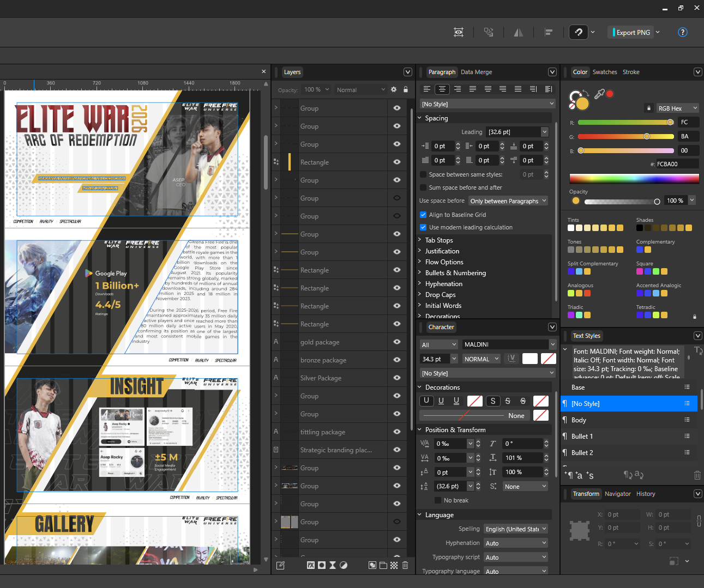
Task: Toggle visibility of 'Silver Package' layer
Action: click(x=397, y=378)
